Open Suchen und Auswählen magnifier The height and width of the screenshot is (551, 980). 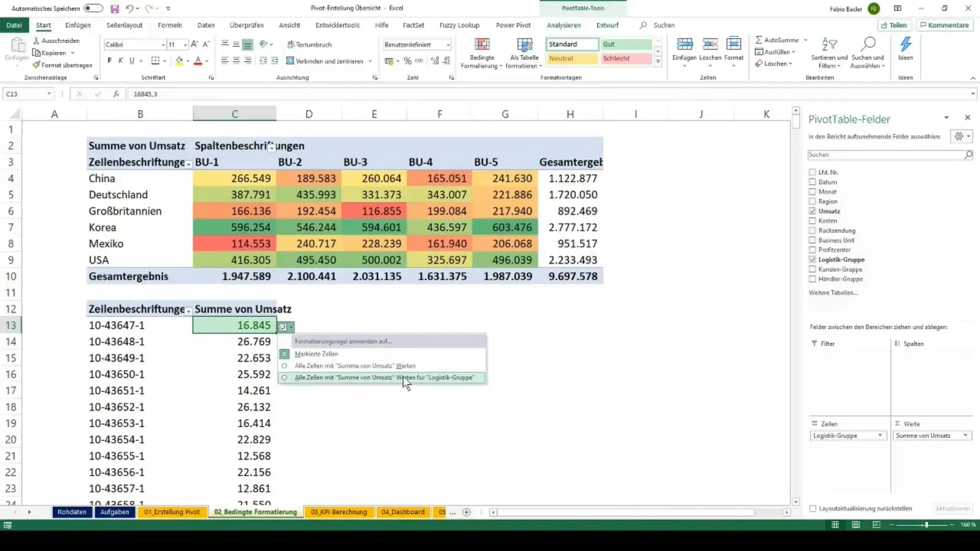tap(868, 44)
